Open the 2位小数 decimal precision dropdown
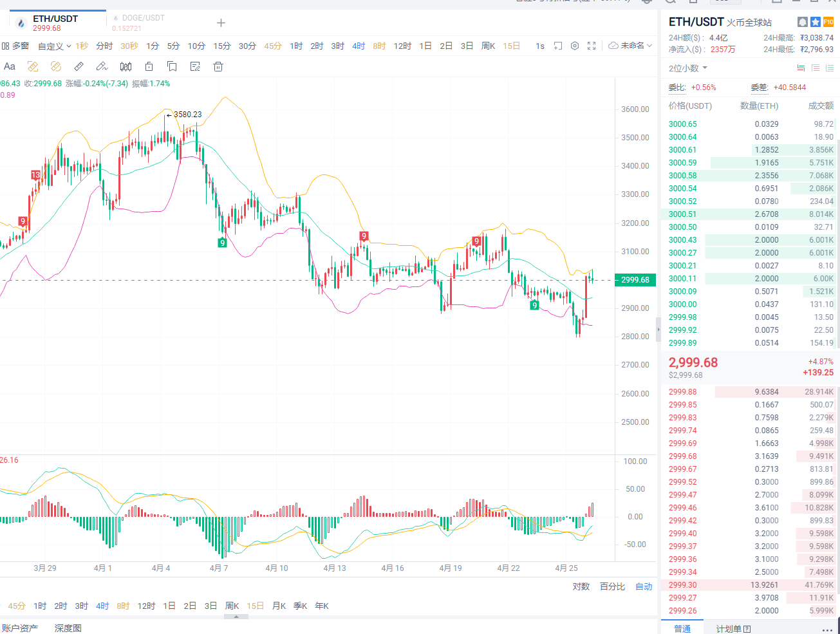Screen dimensions: 840x634 coord(688,68)
